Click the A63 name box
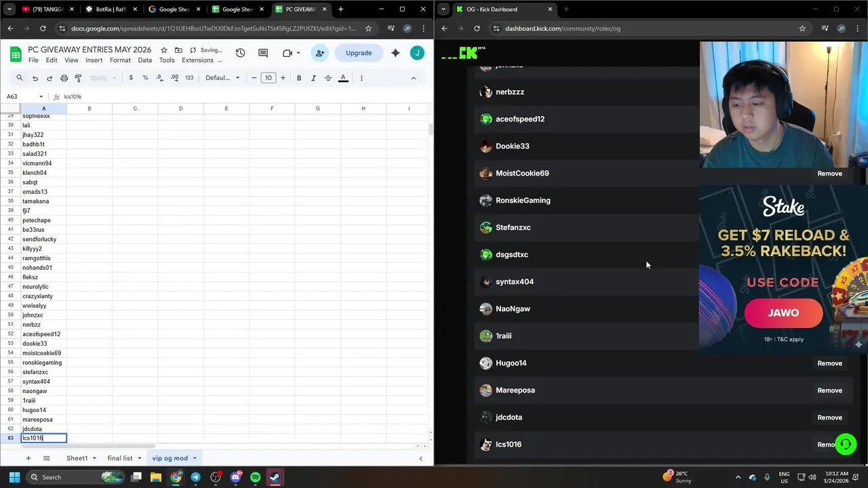Viewport: 868px width, 488px height. 20,97
